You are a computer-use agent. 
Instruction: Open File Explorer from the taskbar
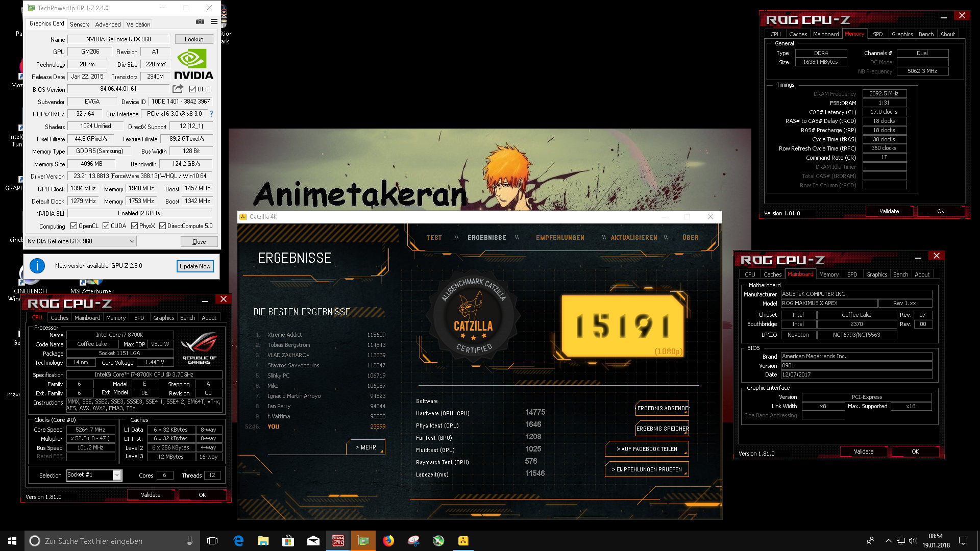pos(263,541)
